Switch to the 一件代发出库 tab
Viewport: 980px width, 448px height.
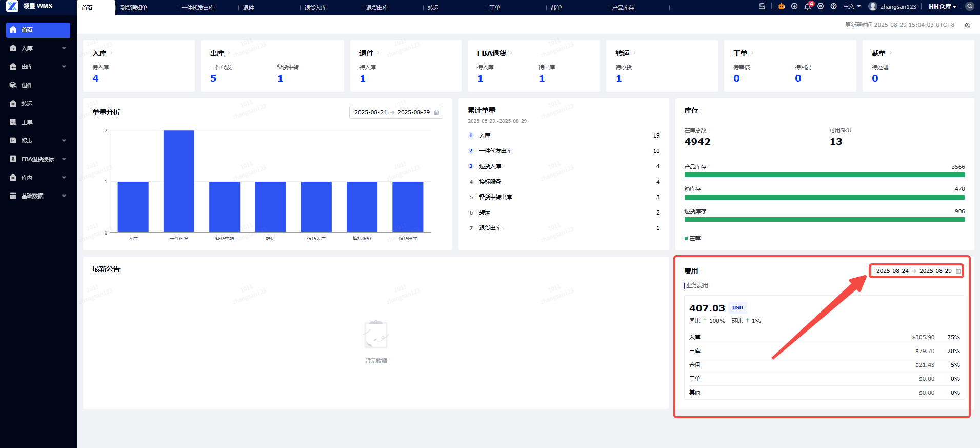(x=197, y=8)
